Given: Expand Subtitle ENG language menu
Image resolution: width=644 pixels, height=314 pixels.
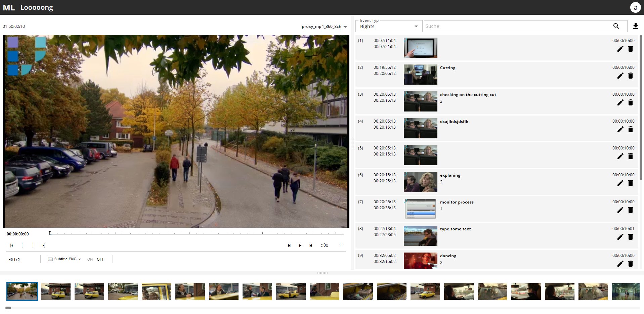Looking at the screenshot, I should (65, 259).
